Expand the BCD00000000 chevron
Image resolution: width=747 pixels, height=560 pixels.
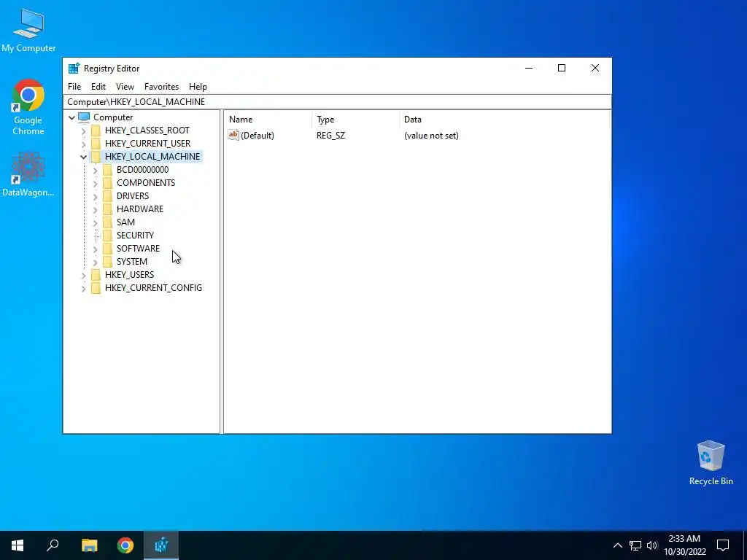(96, 170)
